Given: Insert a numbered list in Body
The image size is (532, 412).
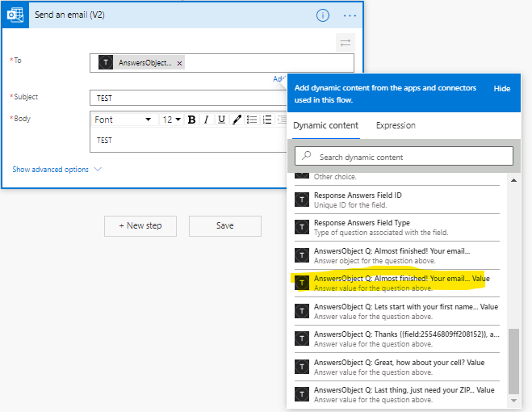Looking at the screenshot, I should [267, 120].
